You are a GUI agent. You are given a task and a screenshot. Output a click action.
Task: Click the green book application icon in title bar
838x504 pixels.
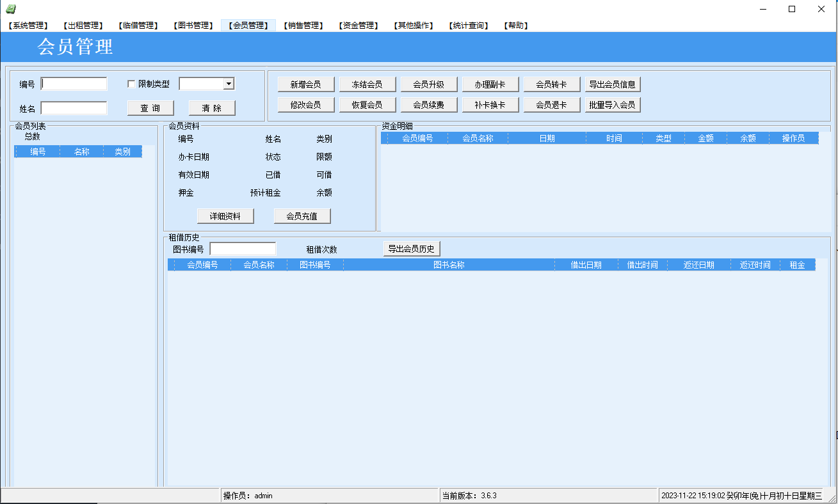click(x=10, y=9)
